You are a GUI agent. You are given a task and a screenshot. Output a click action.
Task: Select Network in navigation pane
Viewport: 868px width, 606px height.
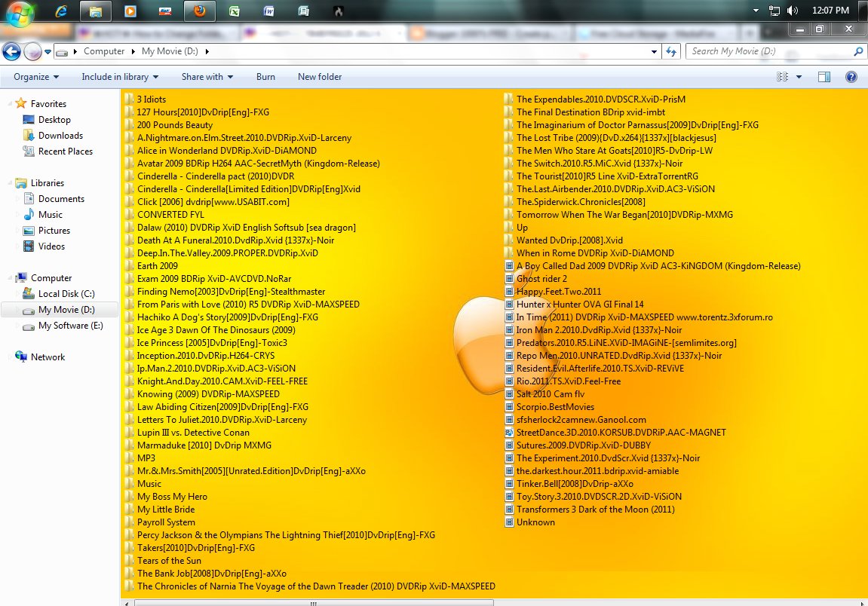pyautogui.click(x=48, y=357)
